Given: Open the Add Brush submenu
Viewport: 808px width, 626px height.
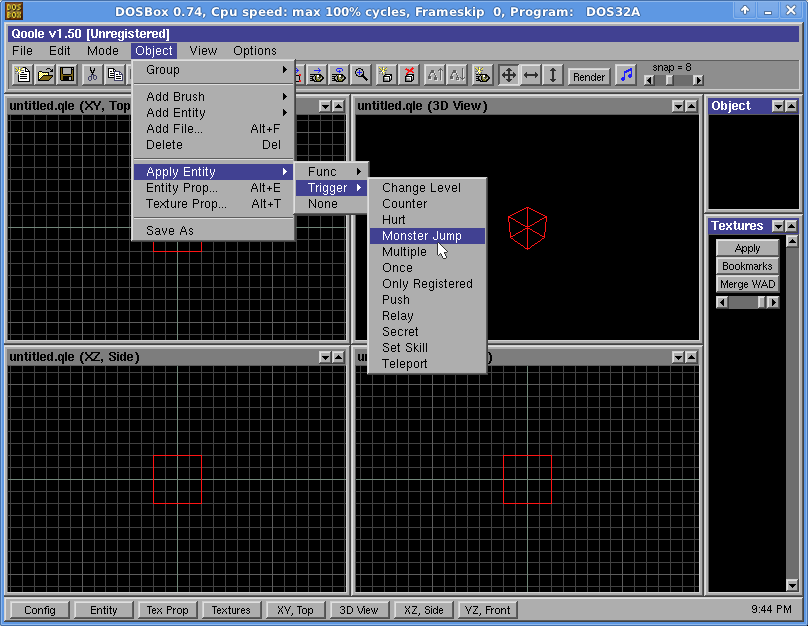Looking at the screenshot, I should [x=213, y=96].
